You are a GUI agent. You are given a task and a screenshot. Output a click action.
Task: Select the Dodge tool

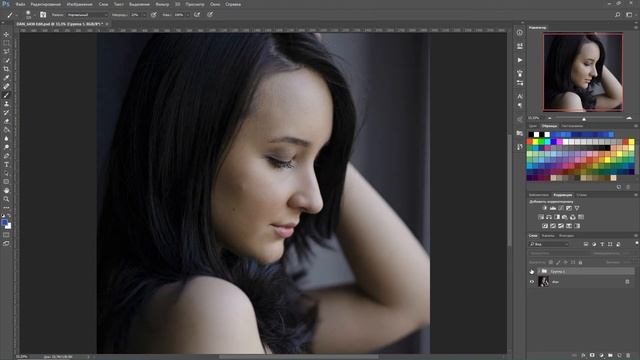(x=6, y=147)
